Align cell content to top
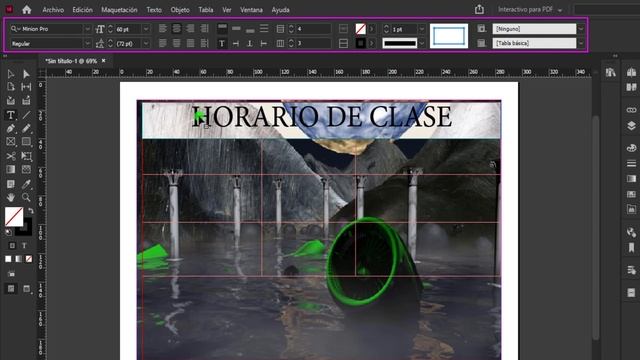This screenshot has width=640, height=360. coord(222,29)
